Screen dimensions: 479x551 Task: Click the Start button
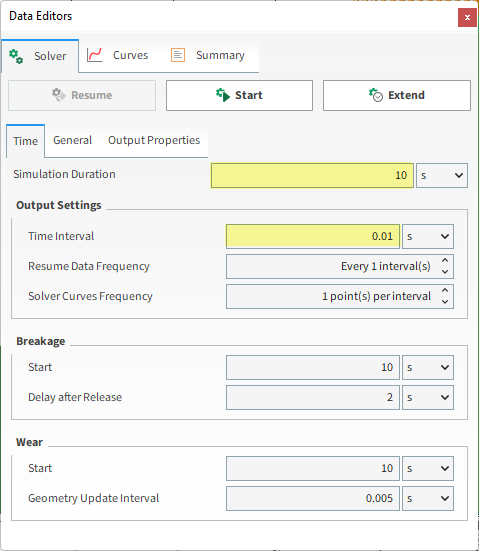tap(239, 95)
